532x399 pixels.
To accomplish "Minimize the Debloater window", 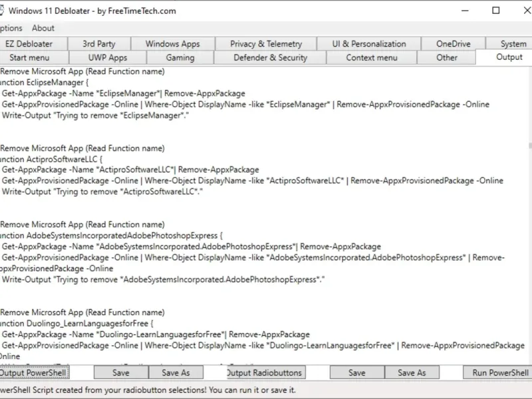I will coord(465,11).
